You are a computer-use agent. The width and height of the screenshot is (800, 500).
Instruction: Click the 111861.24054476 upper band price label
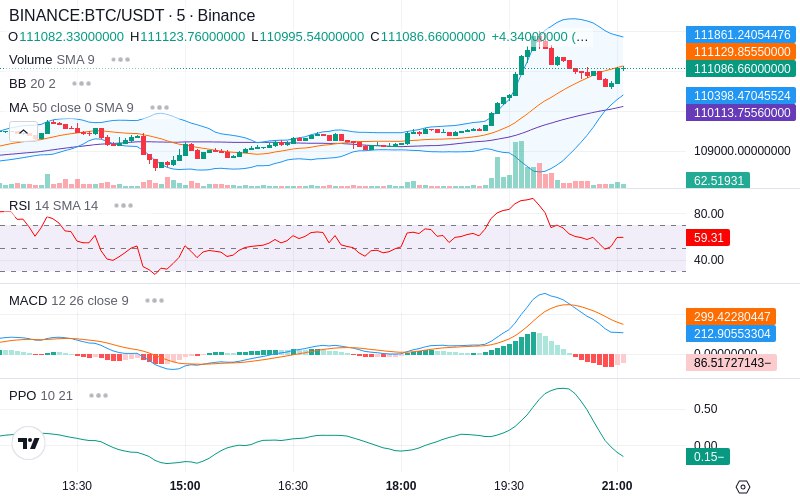(741, 35)
